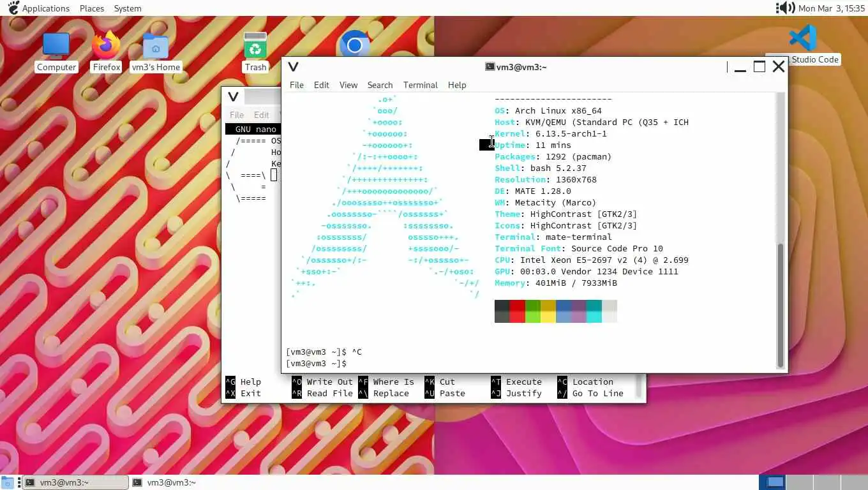
Task: Click the 'GNU nano' header text
Action: coord(255,130)
